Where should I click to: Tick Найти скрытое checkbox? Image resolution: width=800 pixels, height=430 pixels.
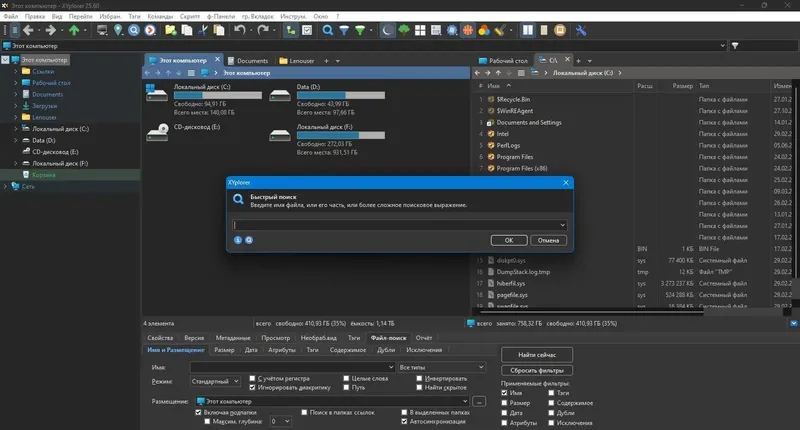pyautogui.click(x=419, y=388)
